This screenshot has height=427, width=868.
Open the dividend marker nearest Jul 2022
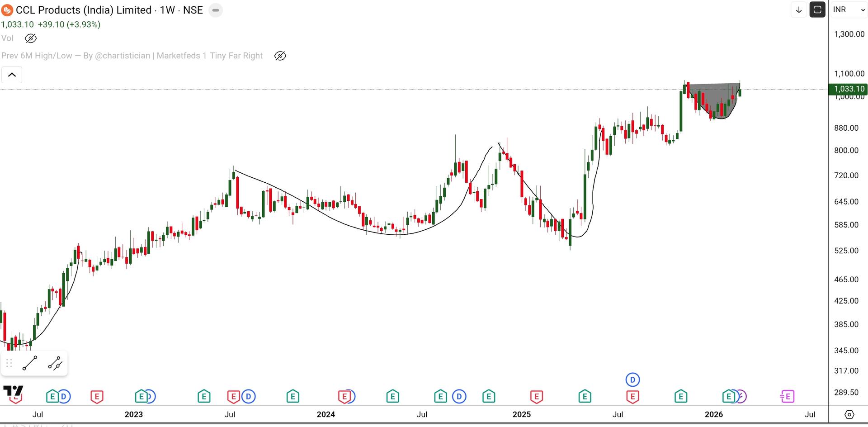point(64,397)
